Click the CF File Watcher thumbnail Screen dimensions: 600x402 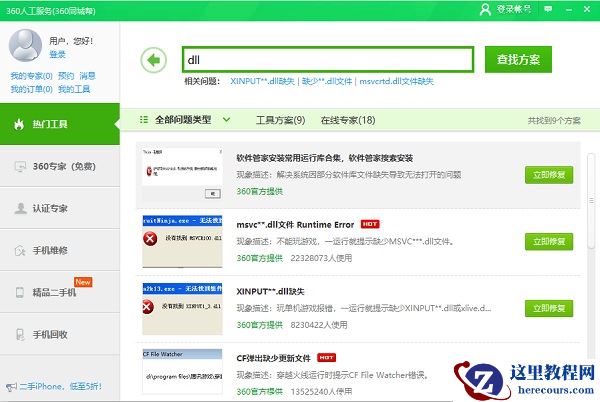pos(182,371)
